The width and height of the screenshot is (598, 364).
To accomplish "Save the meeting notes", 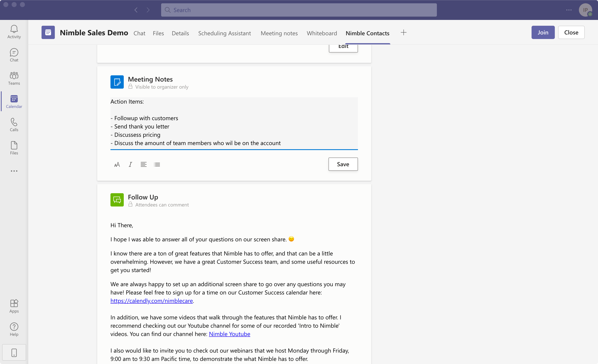I will pyautogui.click(x=343, y=164).
